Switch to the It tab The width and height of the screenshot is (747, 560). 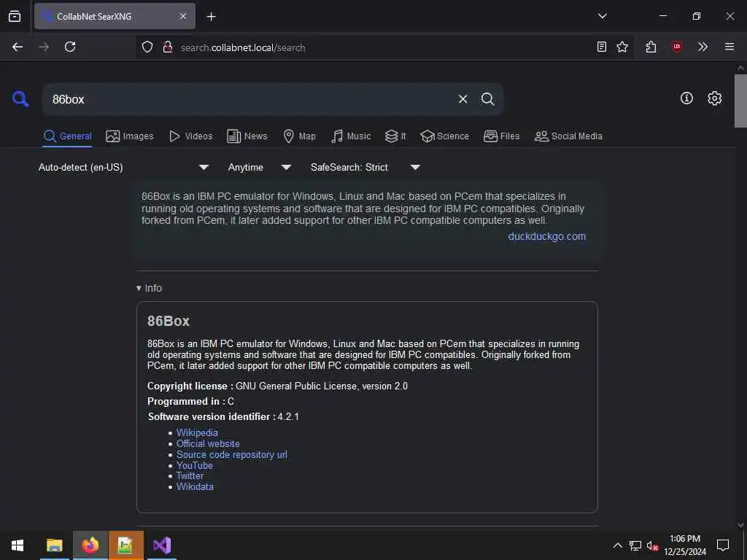pos(395,136)
